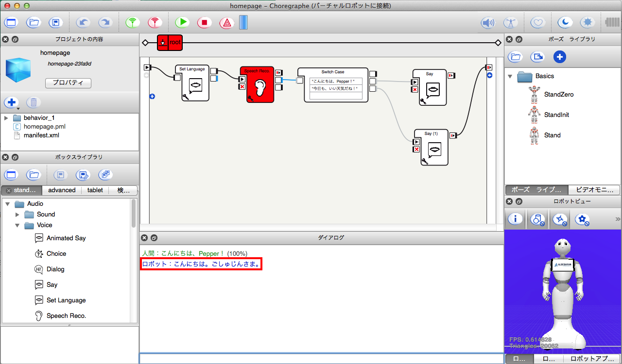Expand robot view toolbar double-chevron

click(x=618, y=219)
